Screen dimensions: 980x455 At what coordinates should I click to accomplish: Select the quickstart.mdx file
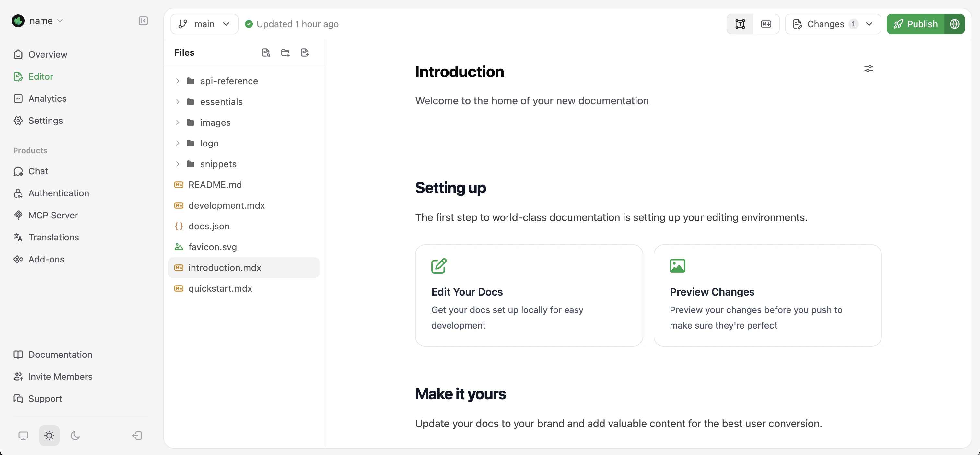(220, 288)
